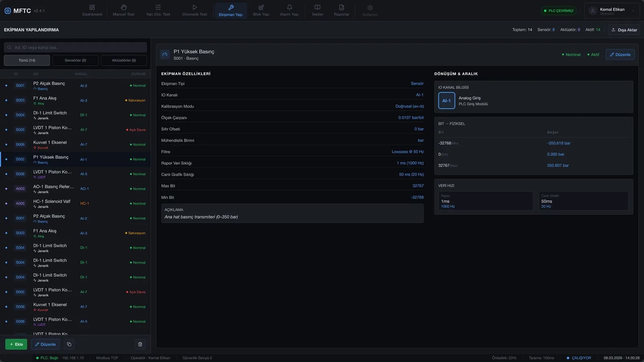The image size is (644, 362).
Task: Click the Lowpass @ 50 Hz filter value
Action: tap(408, 152)
